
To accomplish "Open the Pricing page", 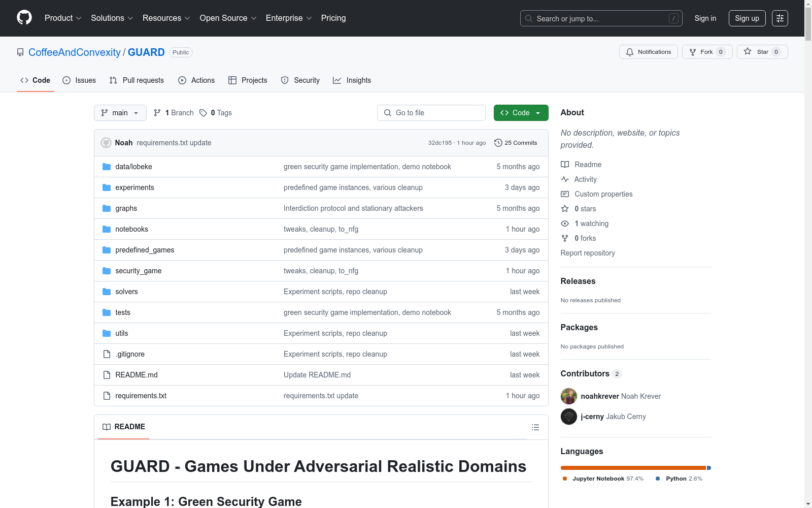I will 333,18.
